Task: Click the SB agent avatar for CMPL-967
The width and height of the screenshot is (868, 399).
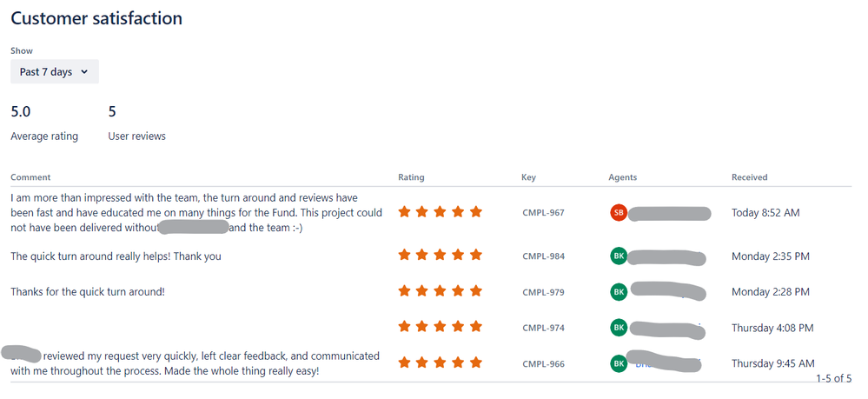Action: [619, 212]
